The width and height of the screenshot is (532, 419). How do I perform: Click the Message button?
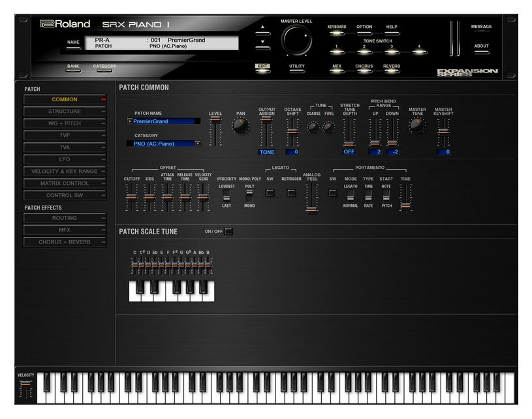click(x=481, y=28)
